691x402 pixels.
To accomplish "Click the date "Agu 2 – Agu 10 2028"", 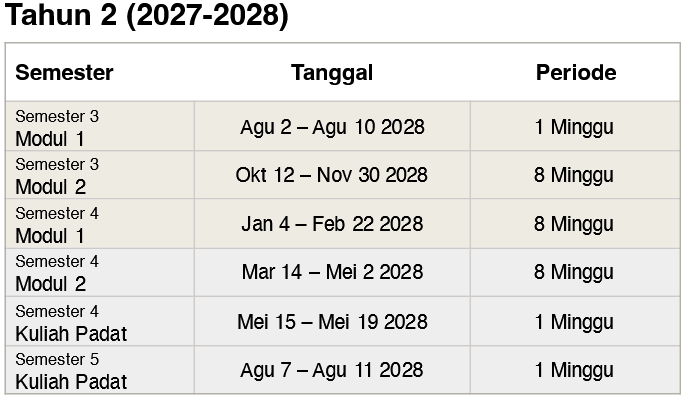I will [x=332, y=127].
